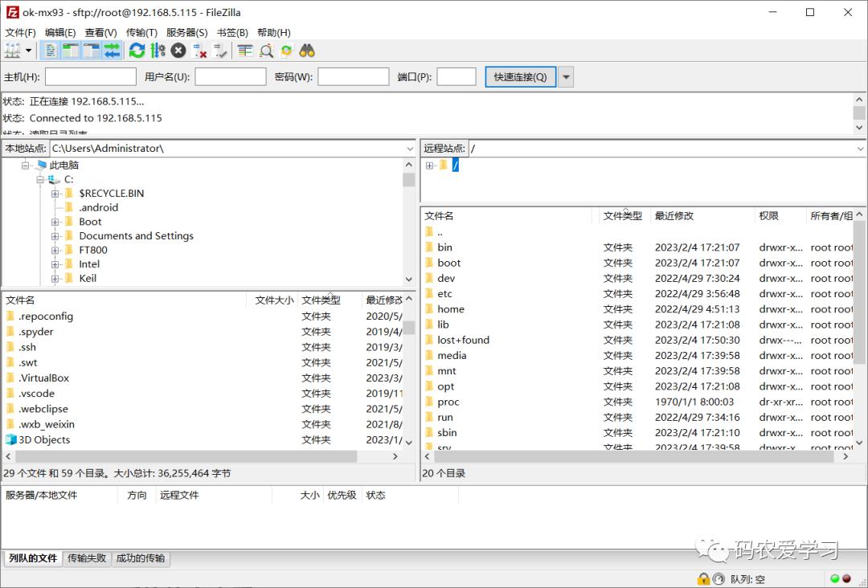Open the 服务器(S) menu

pos(187,33)
